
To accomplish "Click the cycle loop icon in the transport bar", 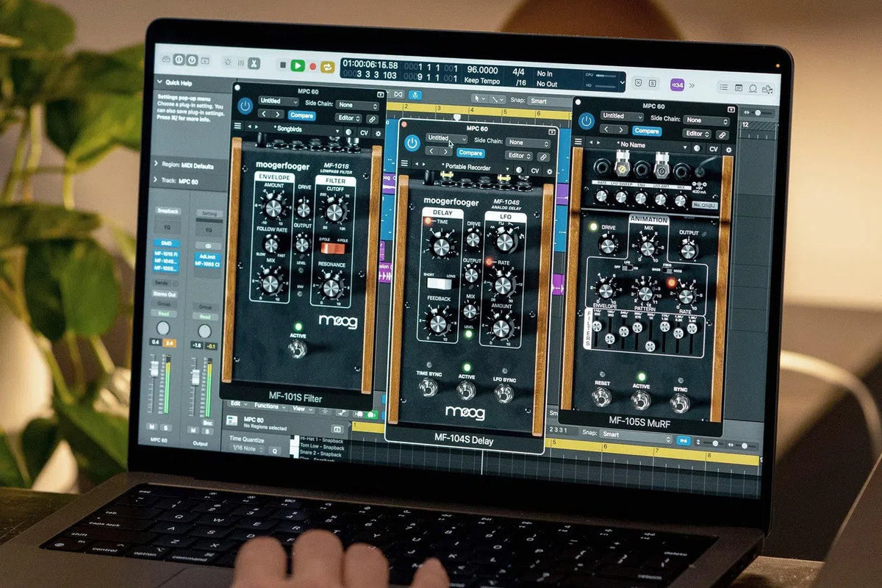I will tap(328, 66).
